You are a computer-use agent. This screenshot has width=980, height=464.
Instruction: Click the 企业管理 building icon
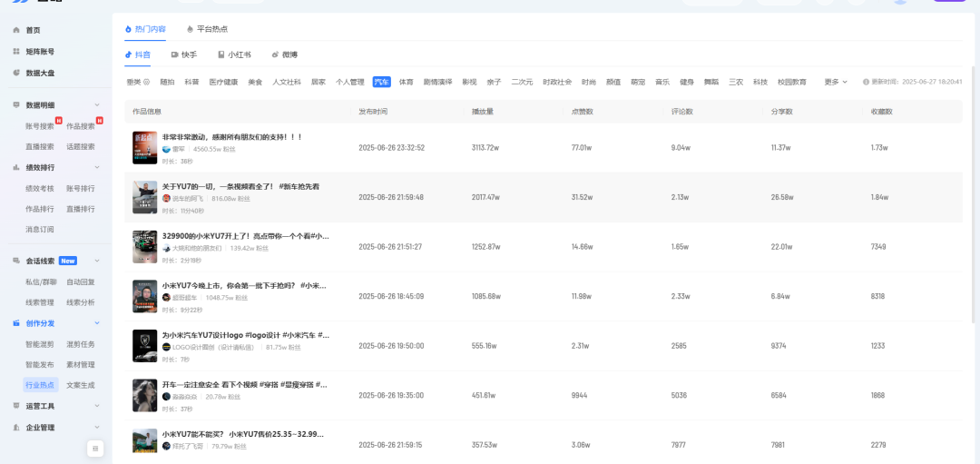16,427
